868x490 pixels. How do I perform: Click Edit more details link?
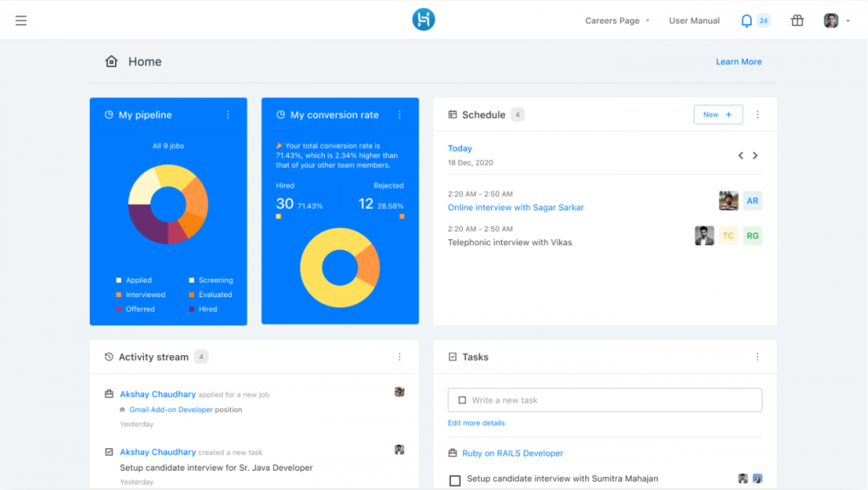476,423
